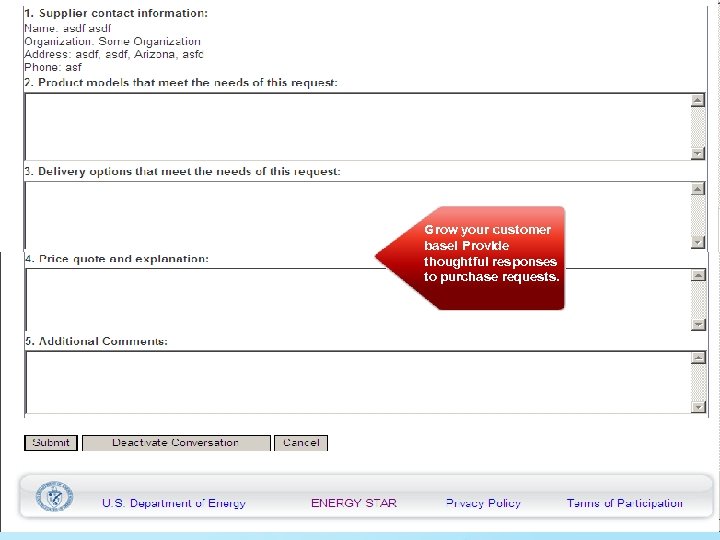Click the 'Product models' section label

[x=181, y=83]
